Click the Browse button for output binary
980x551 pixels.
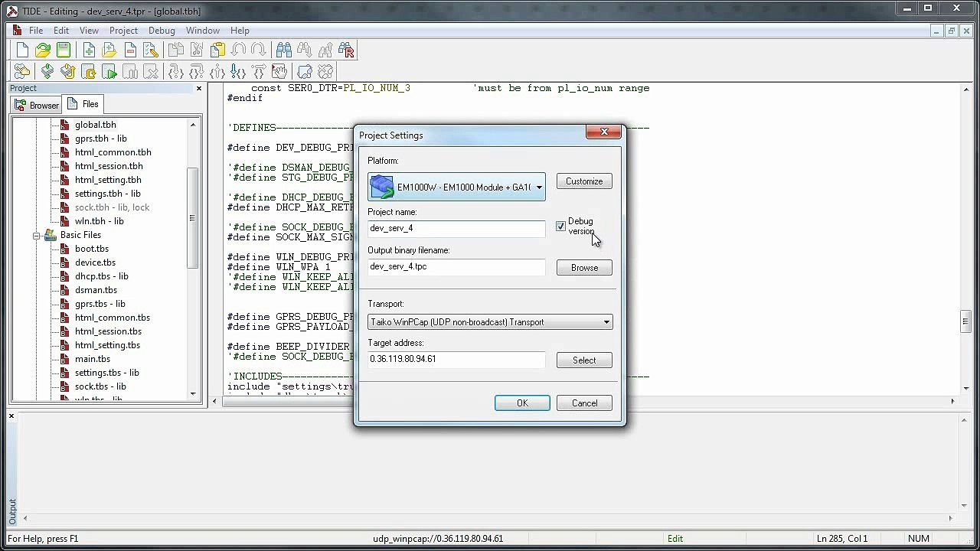click(x=584, y=268)
